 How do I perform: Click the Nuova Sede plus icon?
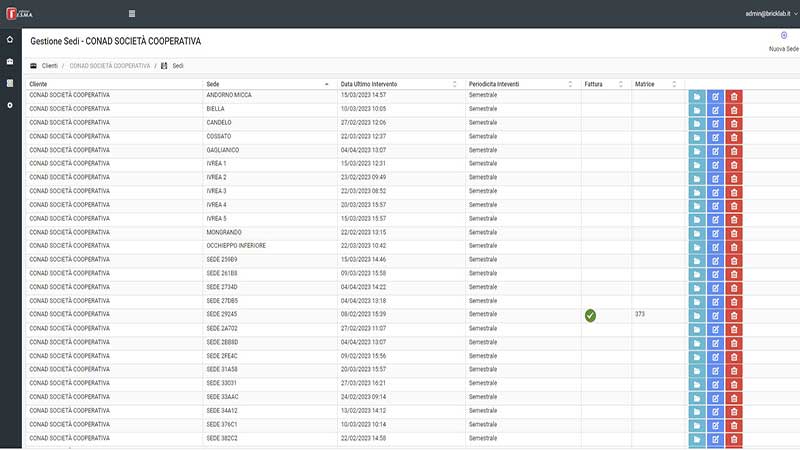click(x=784, y=35)
